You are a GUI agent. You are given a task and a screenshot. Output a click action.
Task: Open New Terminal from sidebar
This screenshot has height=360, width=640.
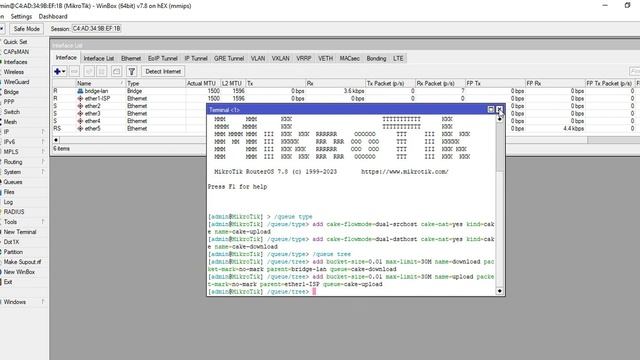(x=20, y=232)
